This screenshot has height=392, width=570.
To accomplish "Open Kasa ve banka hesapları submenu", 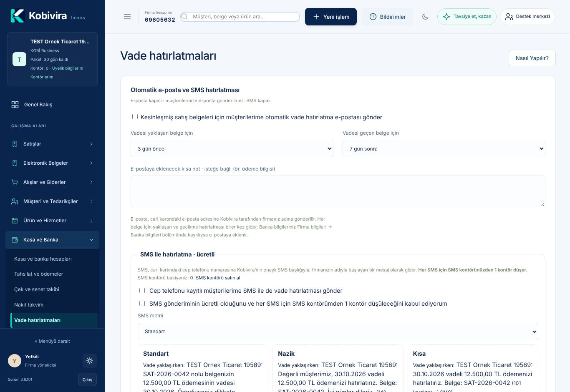I will 43,259.
